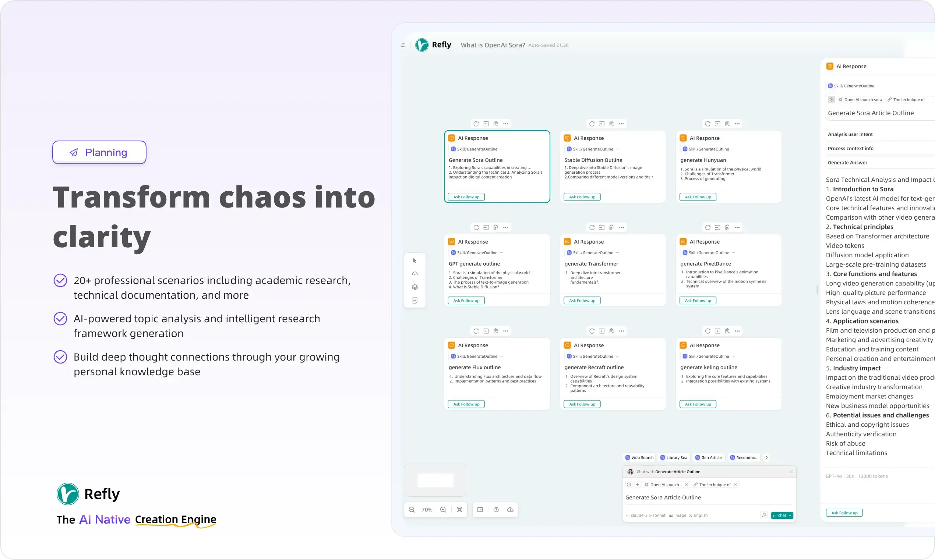Click the history clock icon in chat box
This screenshot has height=560, width=935.
pos(629,485)
